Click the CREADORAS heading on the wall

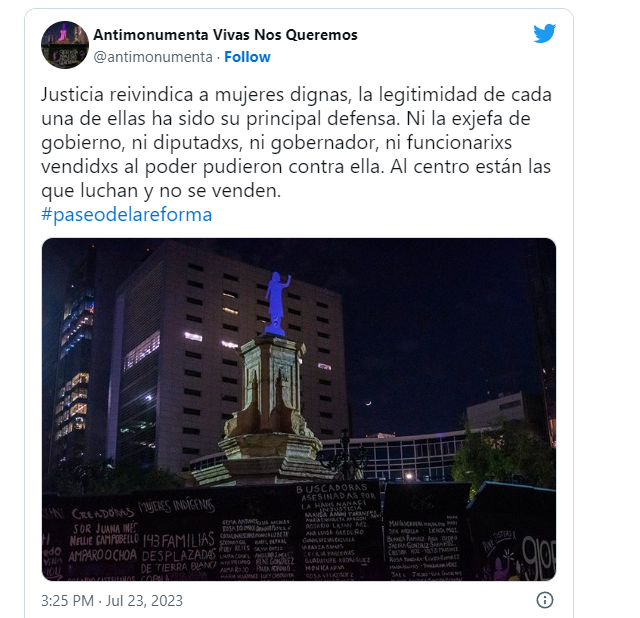tap(103, 514)
